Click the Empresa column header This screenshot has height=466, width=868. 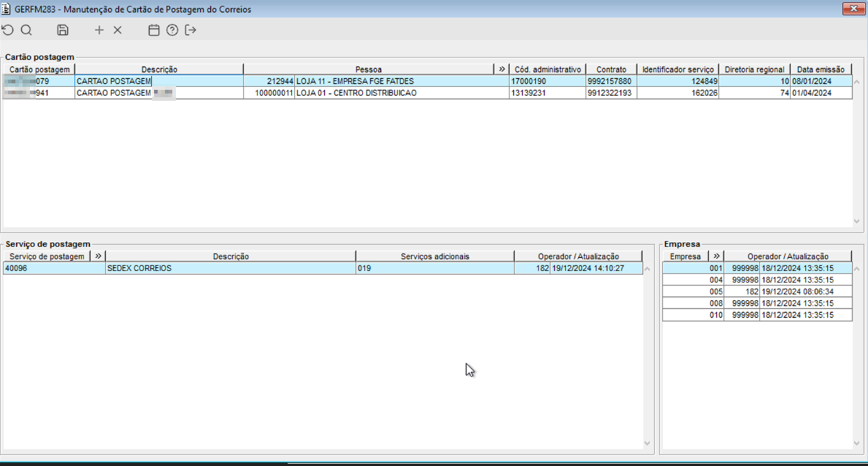[685, 256]
